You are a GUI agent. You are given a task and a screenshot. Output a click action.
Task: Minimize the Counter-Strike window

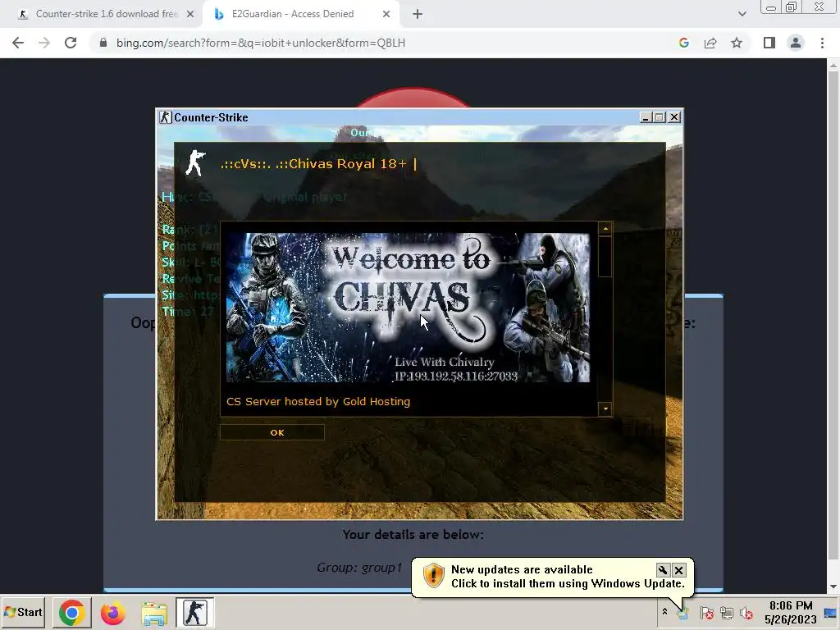tap(646, 117)
